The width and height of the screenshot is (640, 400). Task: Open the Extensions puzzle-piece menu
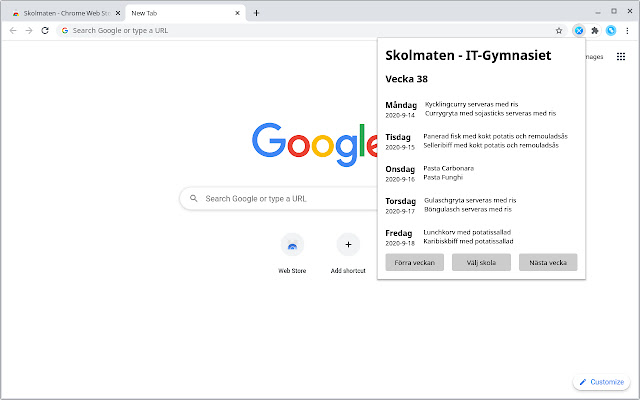pyautogui.click(x=595, y=31)
